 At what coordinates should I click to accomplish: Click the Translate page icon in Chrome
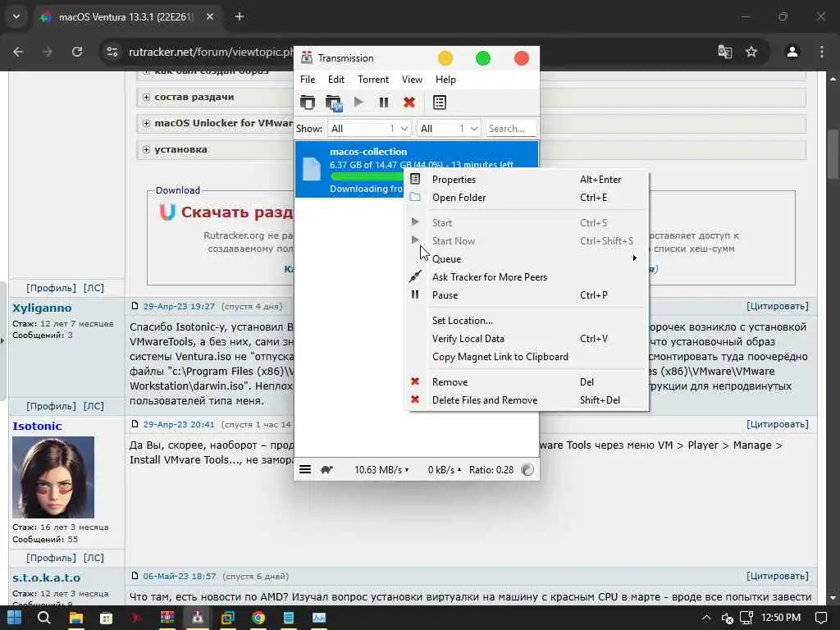[x=725, y=52]
